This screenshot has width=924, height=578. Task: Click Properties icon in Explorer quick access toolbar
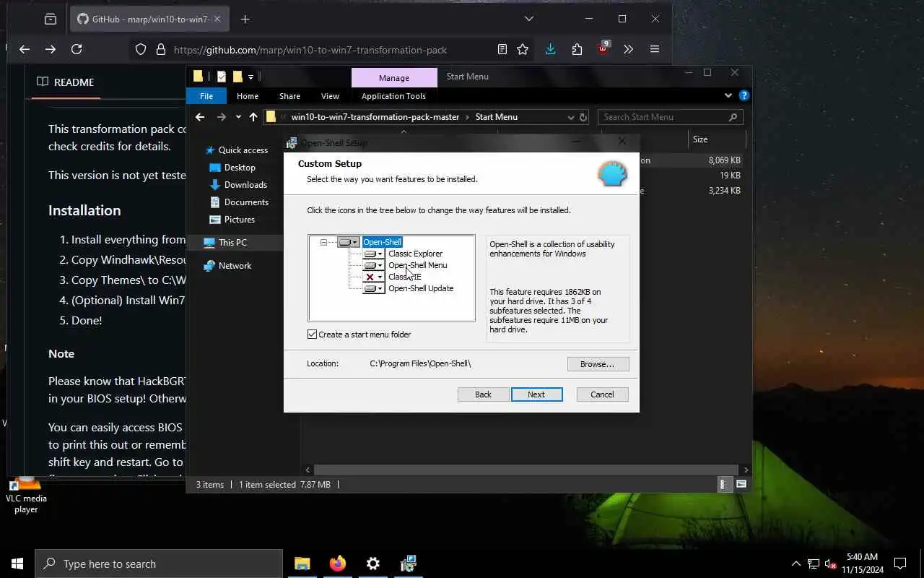222,77
